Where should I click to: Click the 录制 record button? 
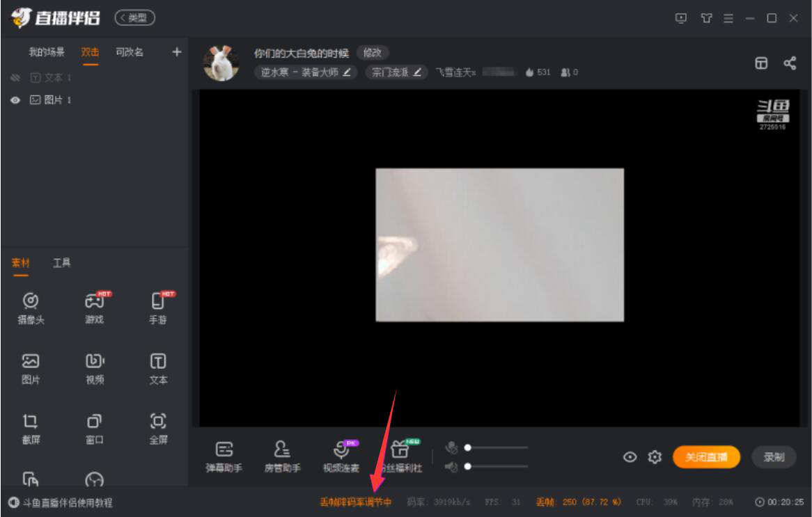coord(774,457)
